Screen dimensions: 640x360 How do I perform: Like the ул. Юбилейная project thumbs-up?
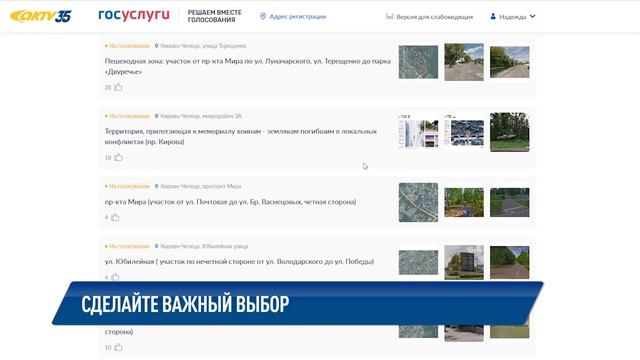tap(116, 277)
